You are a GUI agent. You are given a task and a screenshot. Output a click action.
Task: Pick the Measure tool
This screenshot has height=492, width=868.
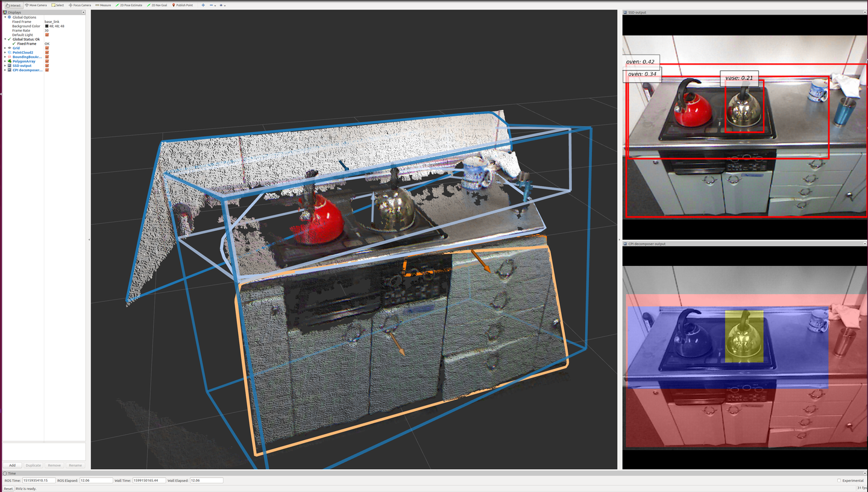coord(103,5)
